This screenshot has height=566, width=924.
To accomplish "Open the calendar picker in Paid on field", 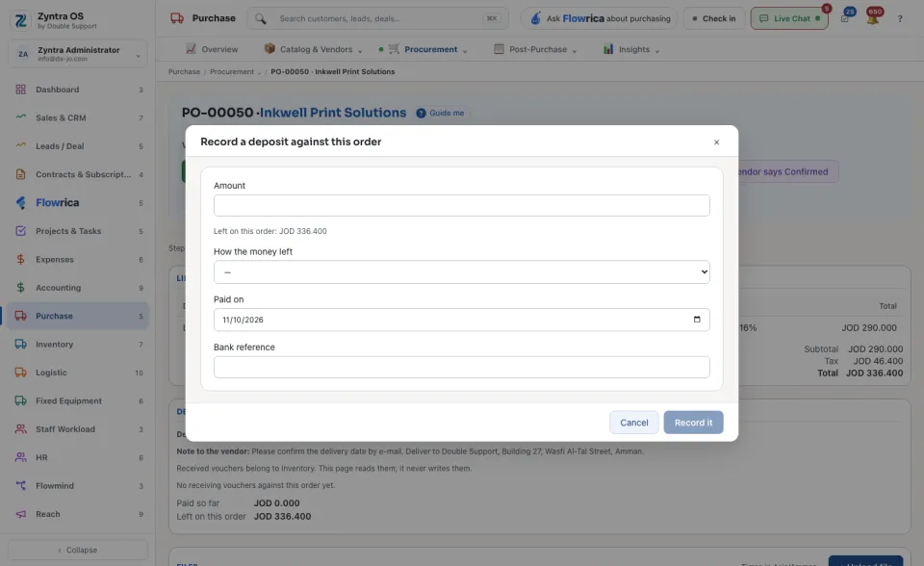I will [697, 320].
